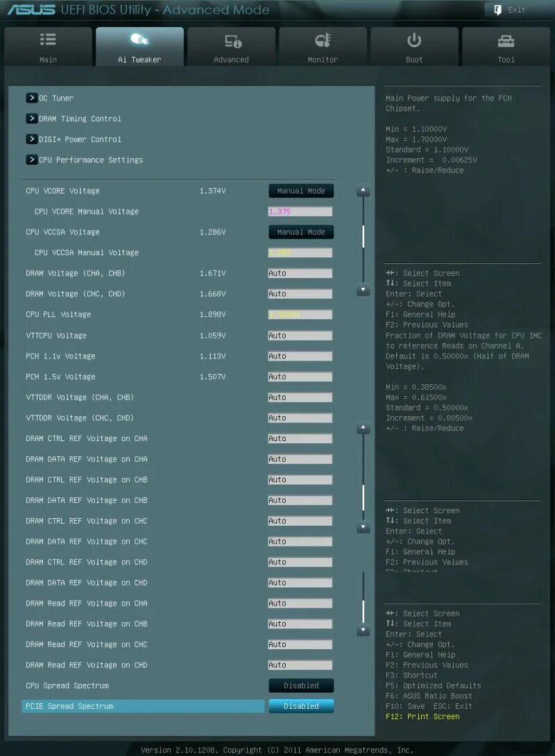The width and height of the screenshot is (555, 756).
Task: Select the Boot tab
Action: [x=415, y=46]
